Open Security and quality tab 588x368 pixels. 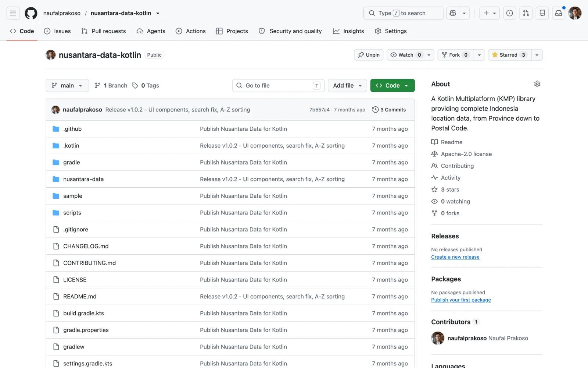[x=290, y=31]
